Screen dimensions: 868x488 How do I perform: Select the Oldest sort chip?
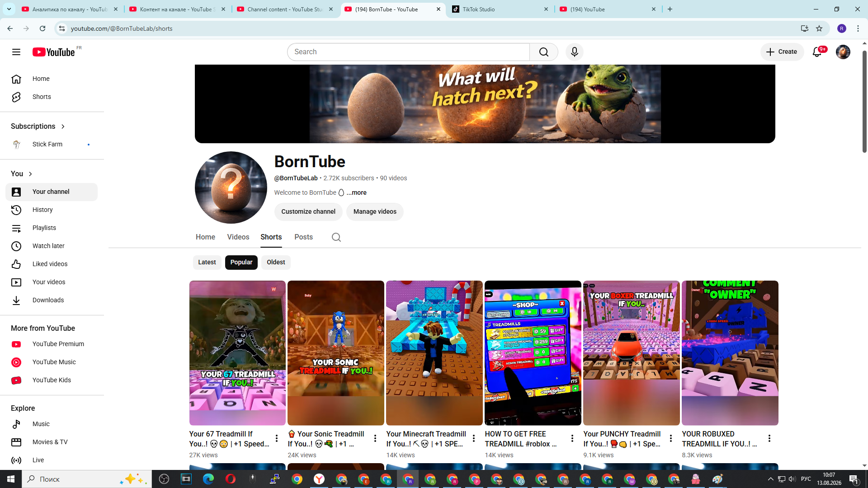(x=276, y=263)
